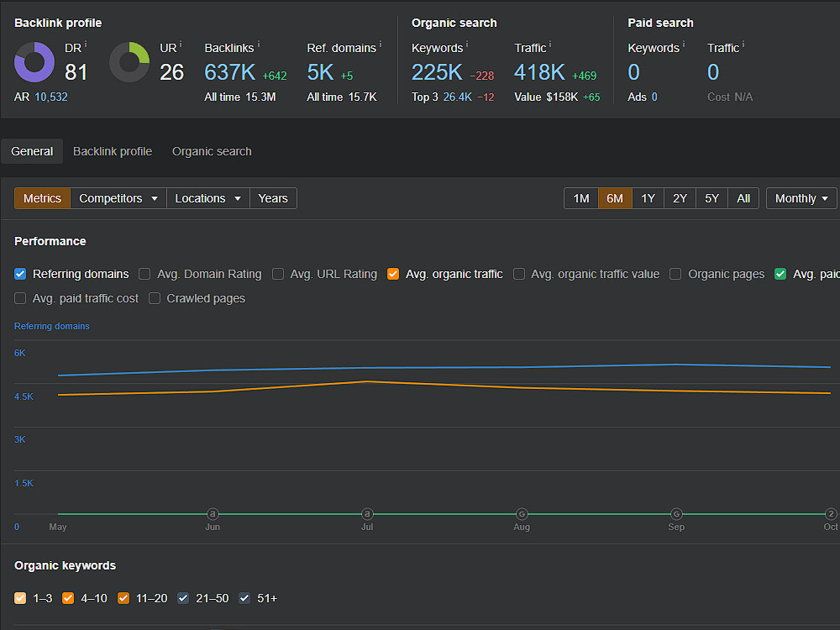Toggle the 21–50 keyword position checkbox
The height and width of the screenshot is (630, 840).
click(183, 598)
